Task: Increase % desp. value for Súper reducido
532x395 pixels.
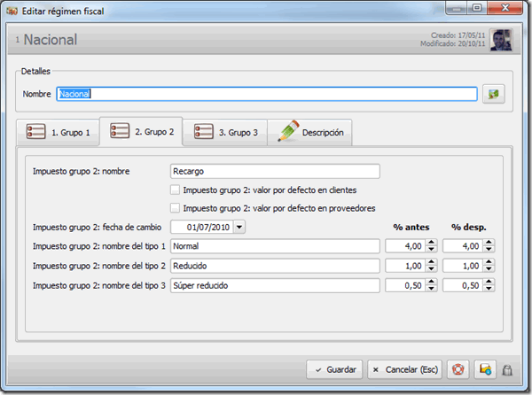Action: coord(489,282)
